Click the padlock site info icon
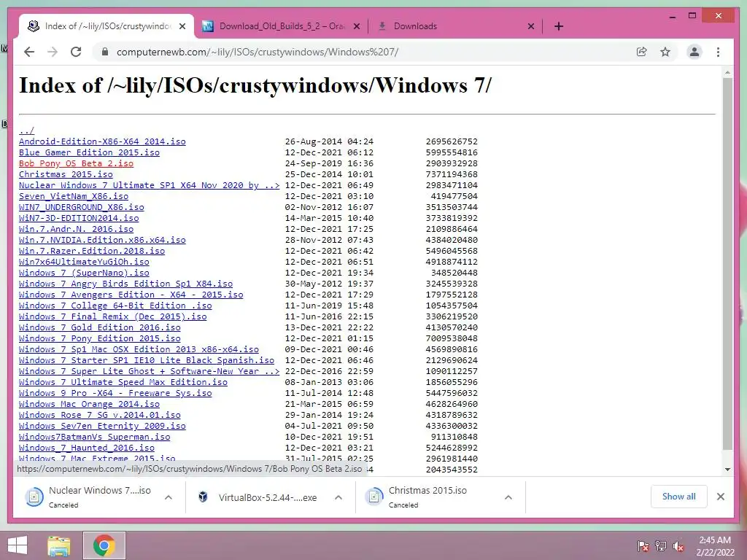Image resolution: width=747 pixels, height=560 pixels. [x=105, y=52]
